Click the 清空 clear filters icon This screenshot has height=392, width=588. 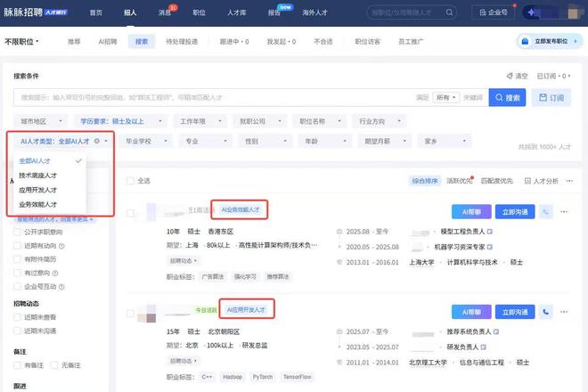510,76
